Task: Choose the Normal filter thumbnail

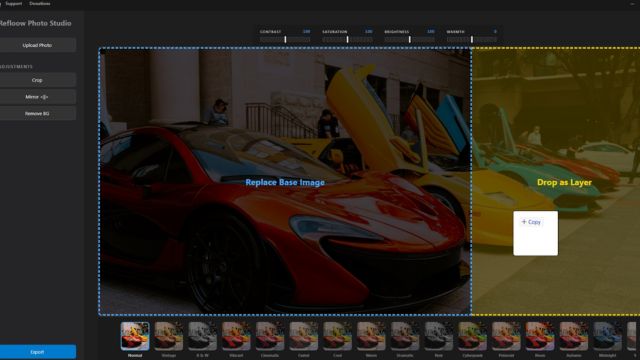Action: tap(135, 336)
